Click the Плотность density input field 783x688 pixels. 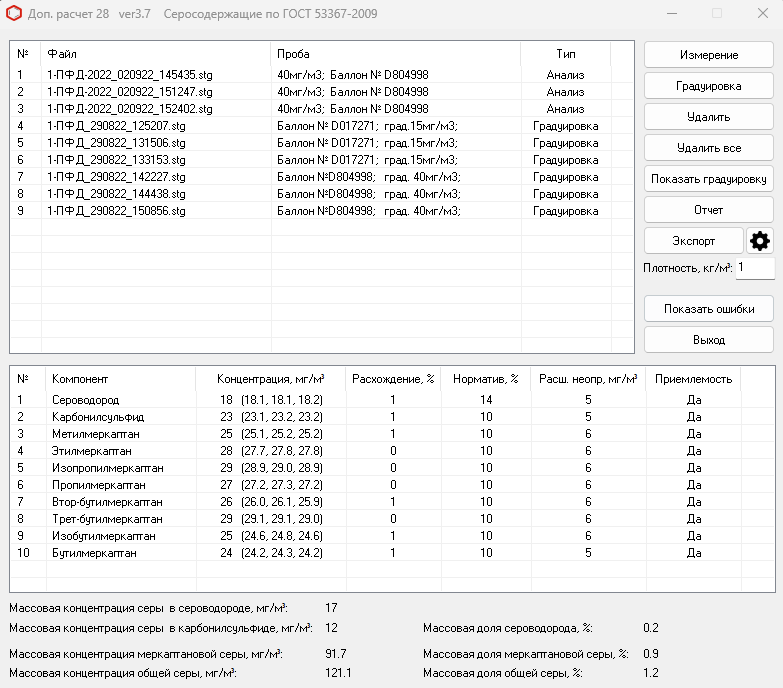pyautogui.click(x=754, y=268)
